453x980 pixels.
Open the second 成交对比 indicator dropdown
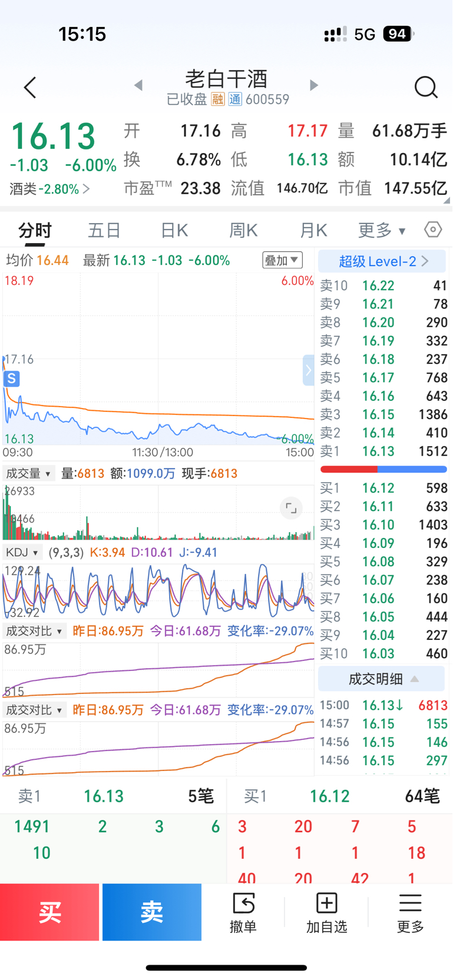pyautogui.click(x=35, y=710)
